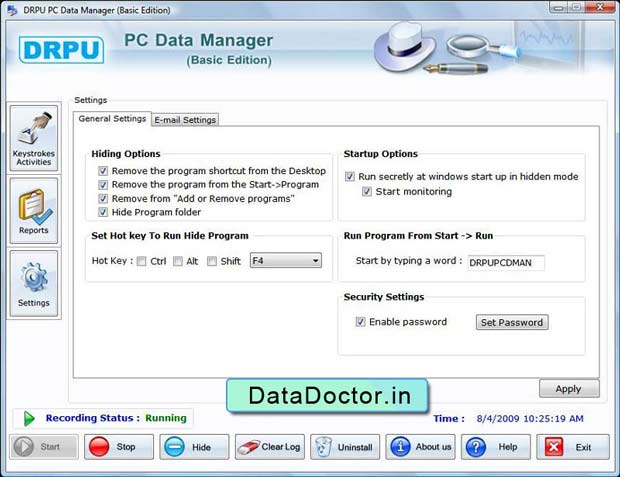The height and width of the screenshot is (477, 620).
Task: Open Keystrokes Activities in the sidebar
Action: coord(34,138)
